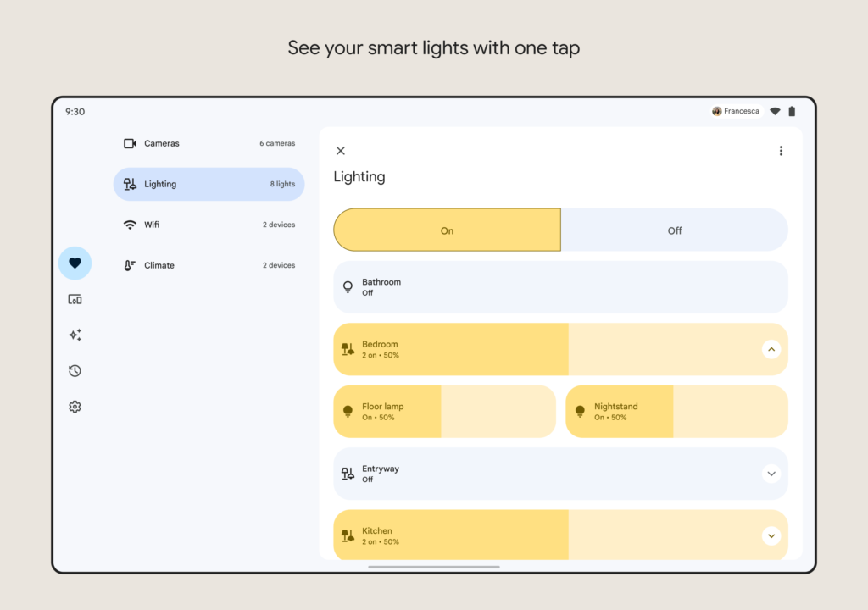Open the three-dot overflow menu

[x=781, y=150]
